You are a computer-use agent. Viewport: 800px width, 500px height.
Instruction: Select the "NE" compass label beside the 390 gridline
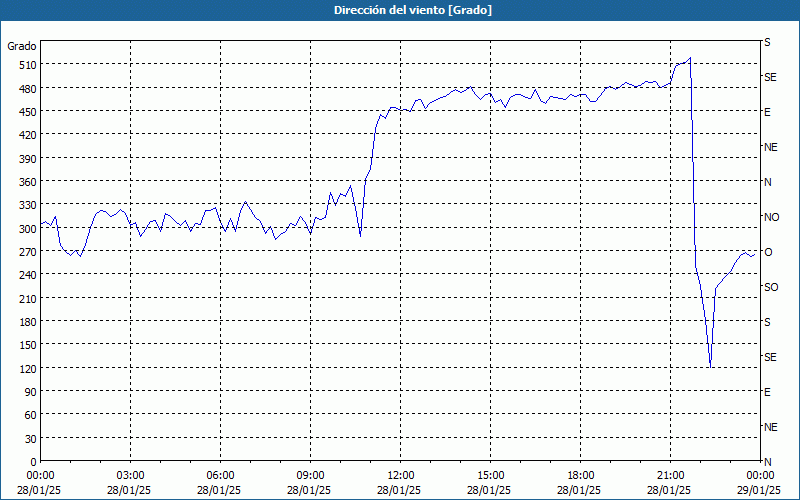point(770,147)
